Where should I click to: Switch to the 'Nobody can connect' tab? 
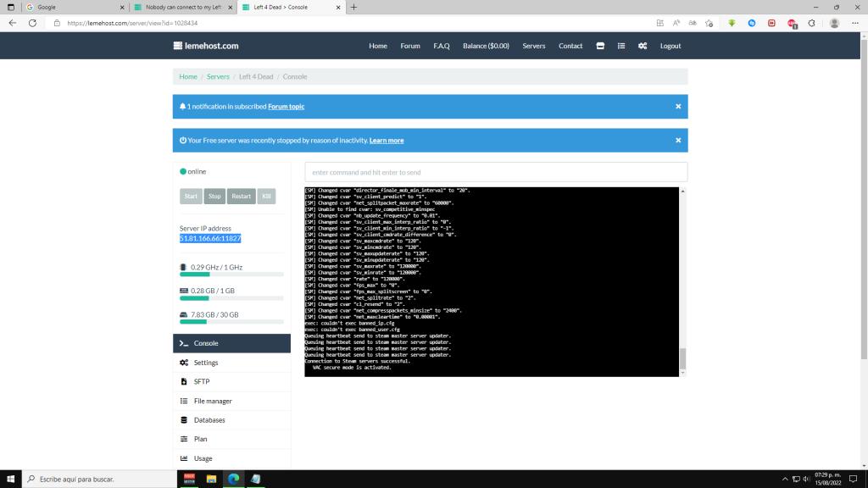point(183,7)
